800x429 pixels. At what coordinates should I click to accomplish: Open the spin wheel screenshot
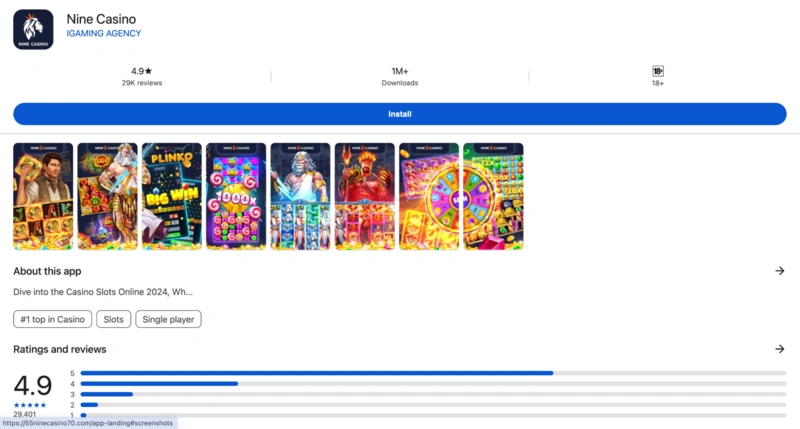(429, 196)
